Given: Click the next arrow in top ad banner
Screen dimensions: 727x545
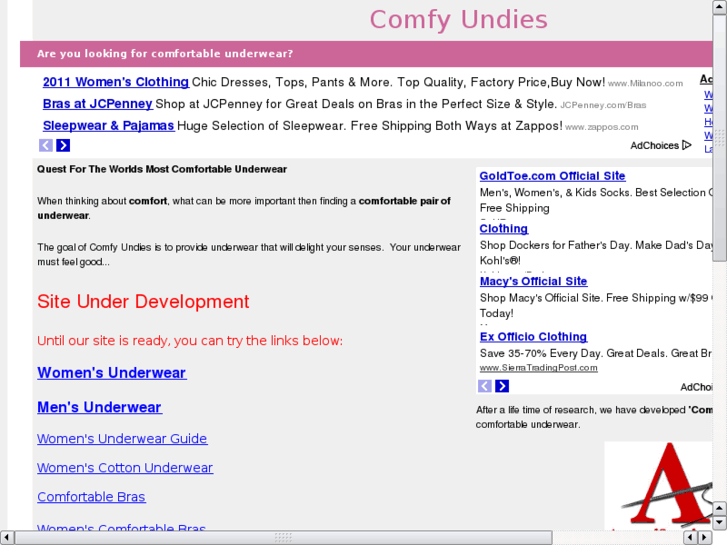Looking at the screenshot, I should pyautogui.click(x=63, y=145).
